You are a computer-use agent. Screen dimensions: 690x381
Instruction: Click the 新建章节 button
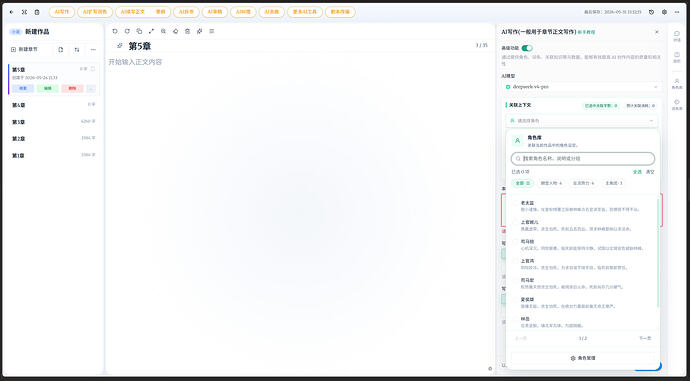pyautogui.click(x=25, y=50)
